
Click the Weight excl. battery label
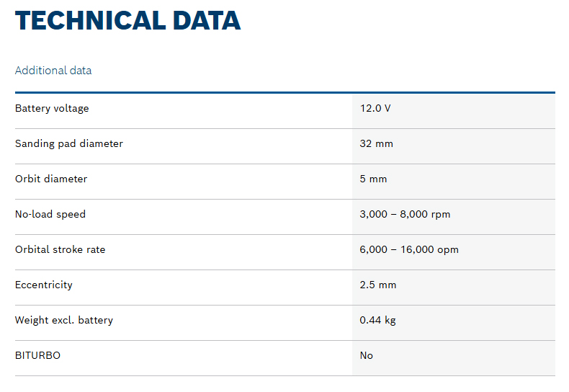click(64, 321)
